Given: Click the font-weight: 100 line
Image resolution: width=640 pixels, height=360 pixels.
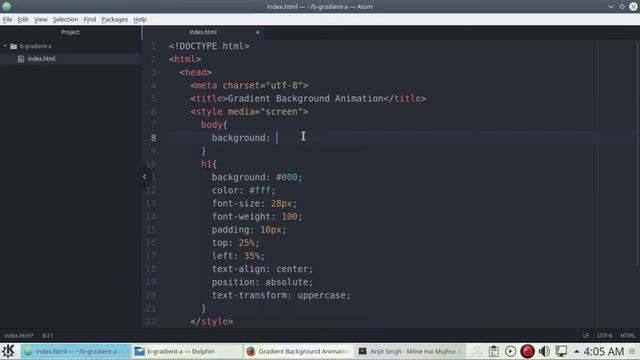Looking at the screenshot, I should tap(257, 216).
